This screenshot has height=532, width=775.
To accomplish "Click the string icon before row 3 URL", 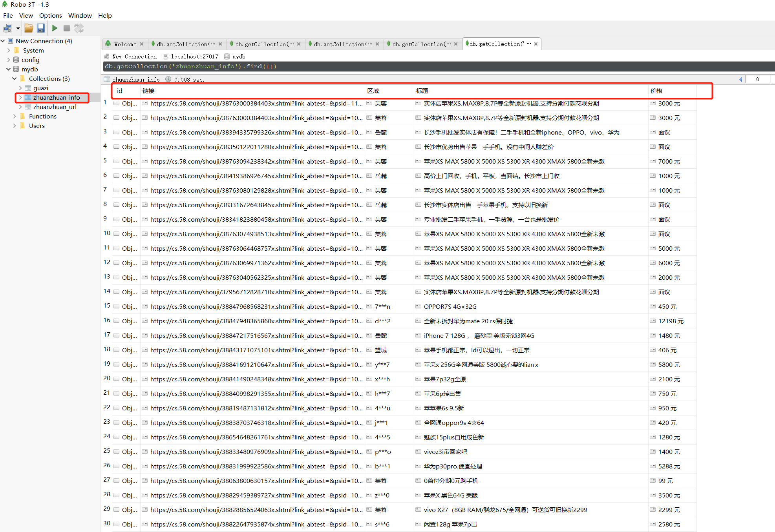I will click(x=145, y=133).
